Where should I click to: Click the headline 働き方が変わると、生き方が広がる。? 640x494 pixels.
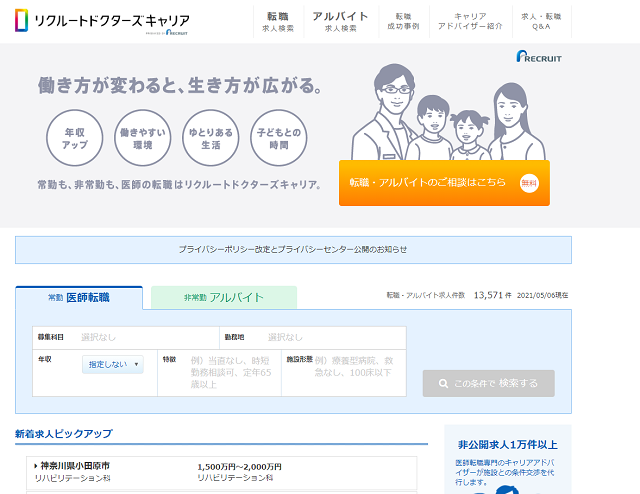(x=180, y=85)
